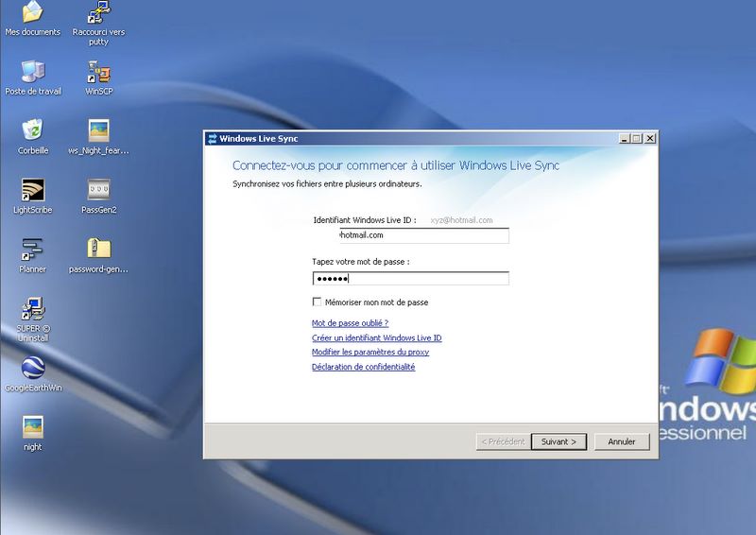Open the Déclaration de confidentialité link
756x535 pixels.
(x=363, y=367)
